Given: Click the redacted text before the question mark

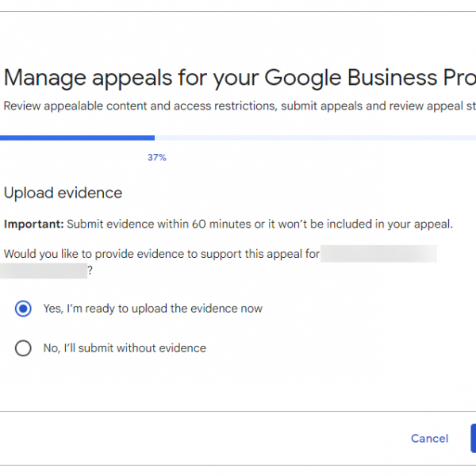Looking at the screenshot, I should [x=44, y=271].
